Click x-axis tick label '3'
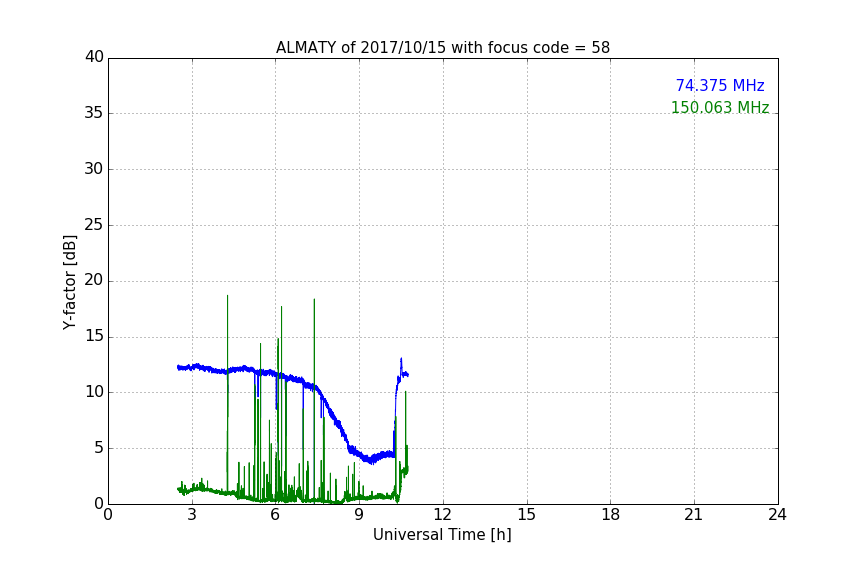 coord(192,515)
